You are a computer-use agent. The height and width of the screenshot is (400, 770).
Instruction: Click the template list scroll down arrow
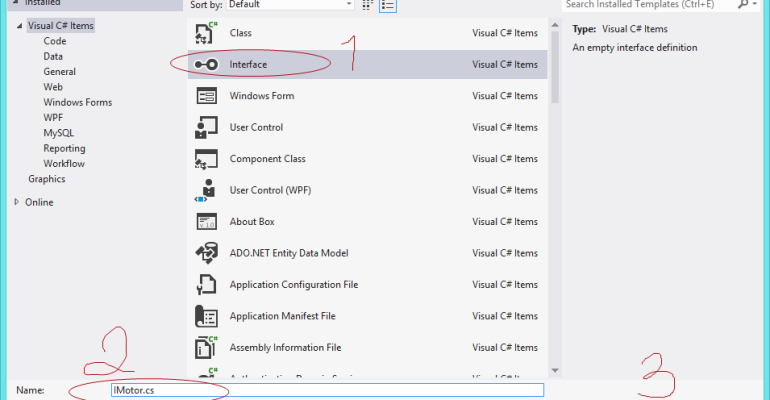coord(555,370)
